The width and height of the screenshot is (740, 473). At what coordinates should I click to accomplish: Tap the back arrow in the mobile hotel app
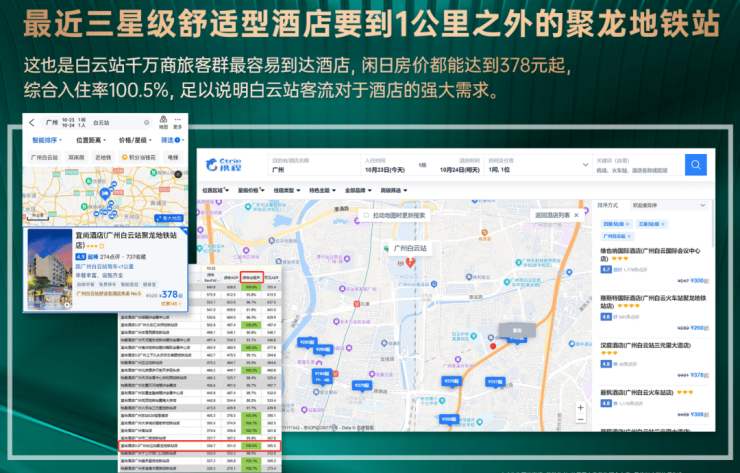coord(32,123)
